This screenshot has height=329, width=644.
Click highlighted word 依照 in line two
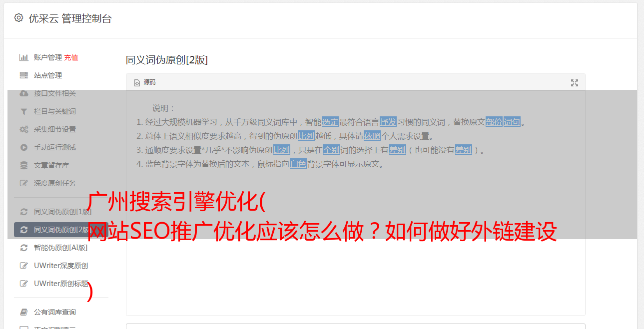pyautogui.click(x=372, y=136)
